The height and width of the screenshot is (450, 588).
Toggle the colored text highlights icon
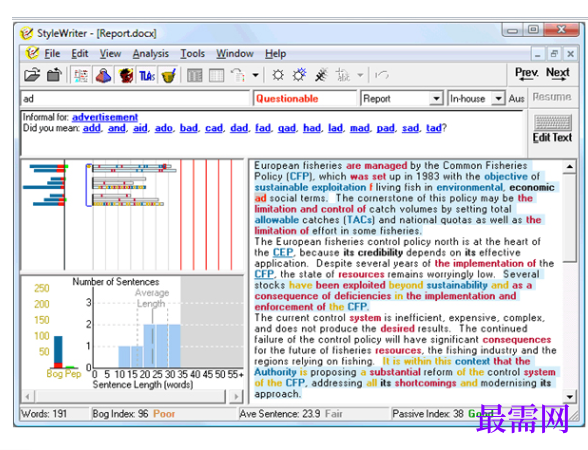click(81, 75)
